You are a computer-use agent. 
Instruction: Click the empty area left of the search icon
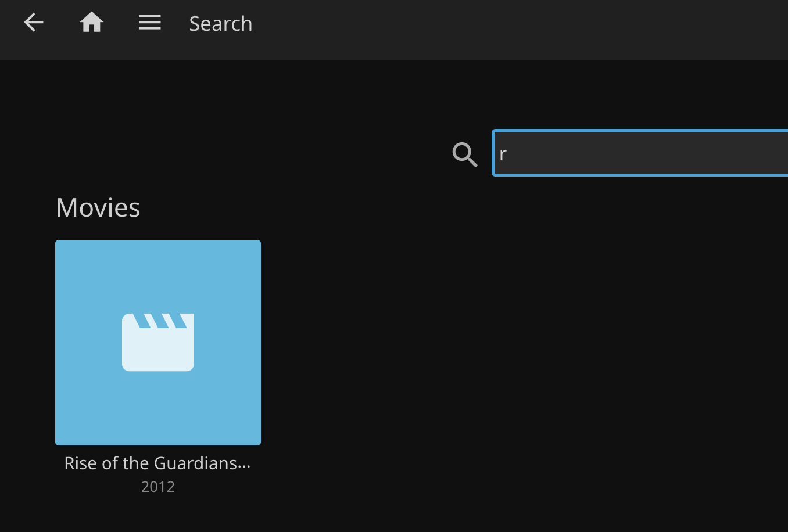click(x=291, y=154)
